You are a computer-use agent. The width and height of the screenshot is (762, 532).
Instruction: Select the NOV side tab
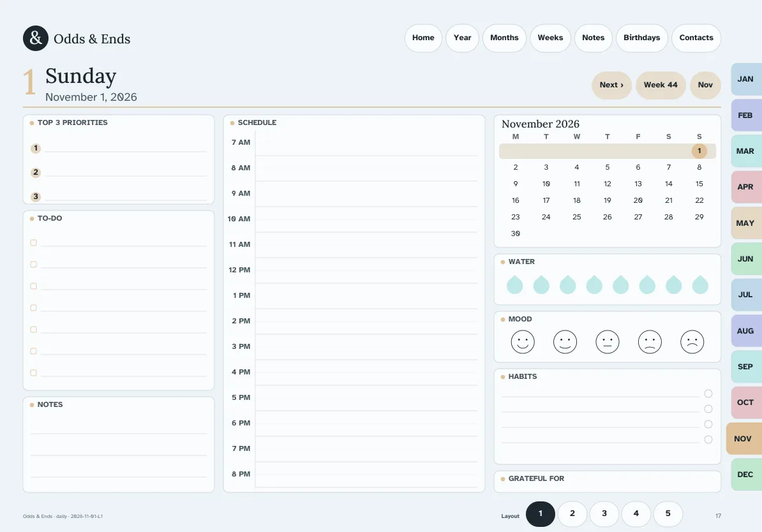point(744,439)
